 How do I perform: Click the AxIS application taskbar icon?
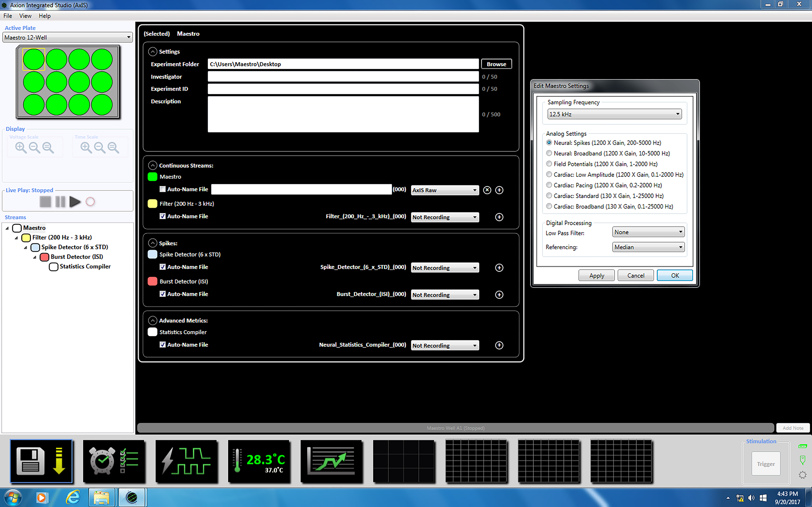tap(132, 498)
